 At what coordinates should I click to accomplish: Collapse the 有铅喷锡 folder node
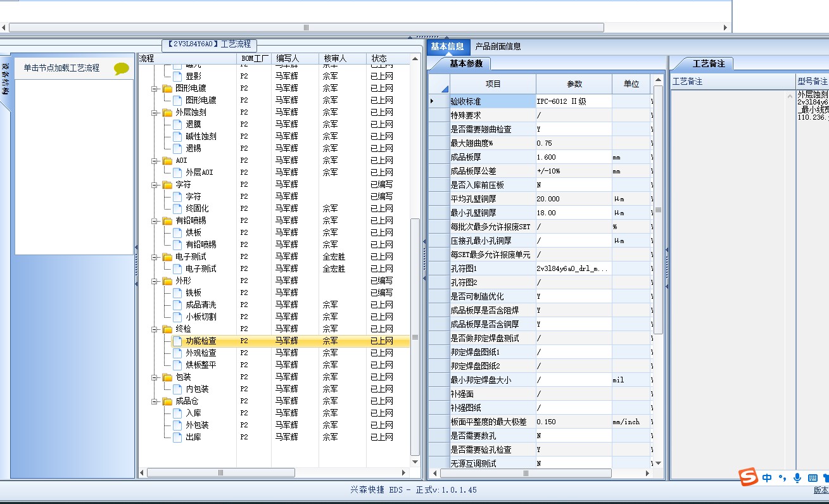tap(155, 221)
